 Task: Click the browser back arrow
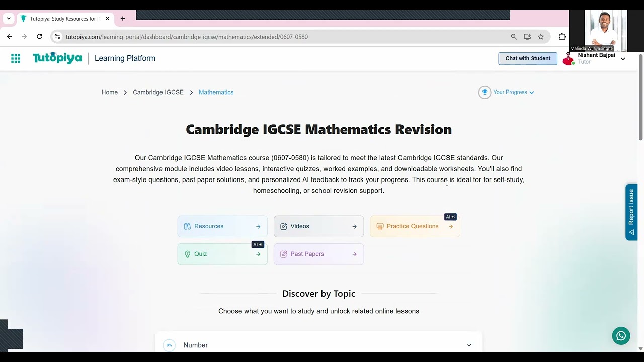(x=9, y=36)
